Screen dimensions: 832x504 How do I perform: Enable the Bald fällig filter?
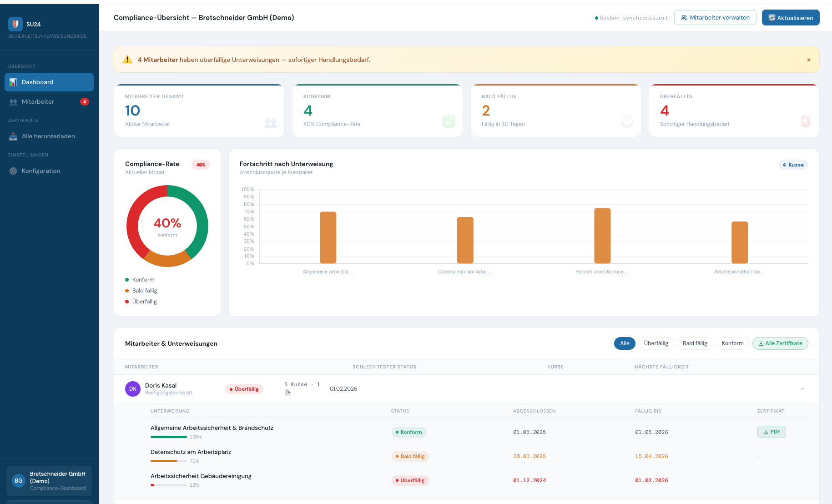[x=695, y=343]
